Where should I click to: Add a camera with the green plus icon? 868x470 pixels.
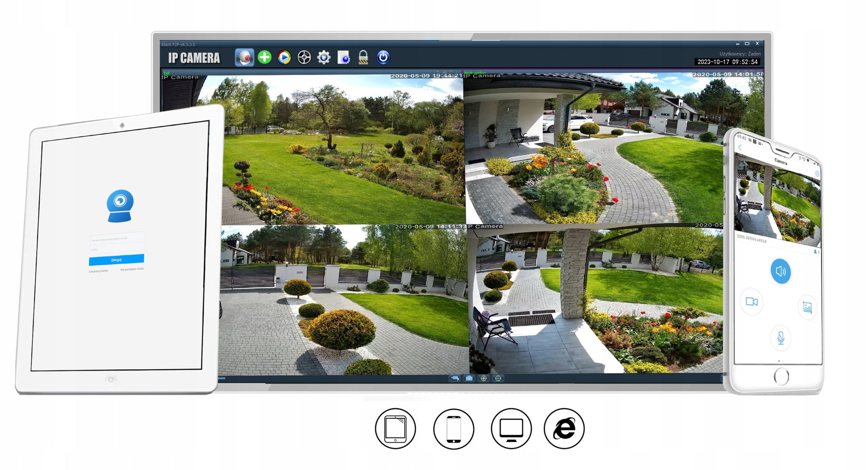pyautogui.click(x=265, y=57)
